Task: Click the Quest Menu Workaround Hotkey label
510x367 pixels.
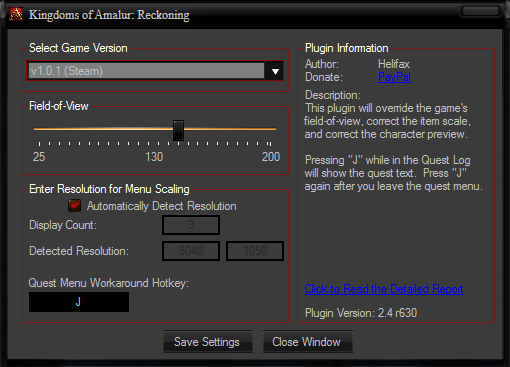Action: click(x=109, y=283)
